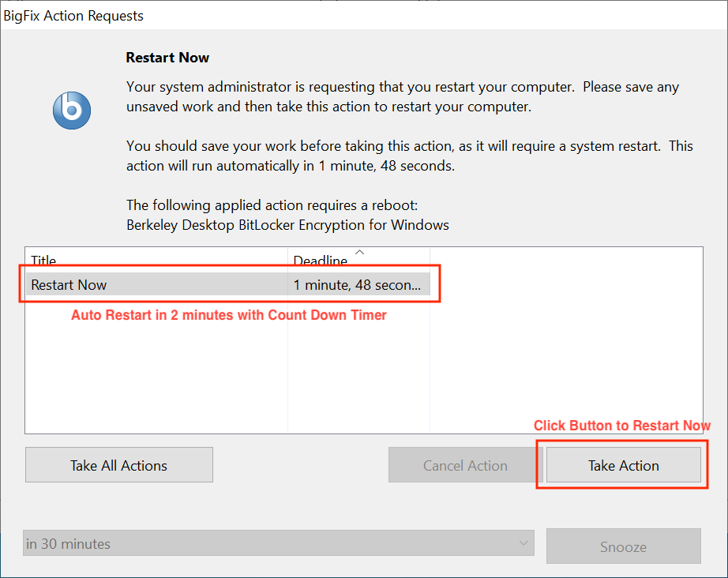Click the sort chevron above the Deadline column
Image resolution: width=728 pixels, height=578 pixels.
pos(360,253)
